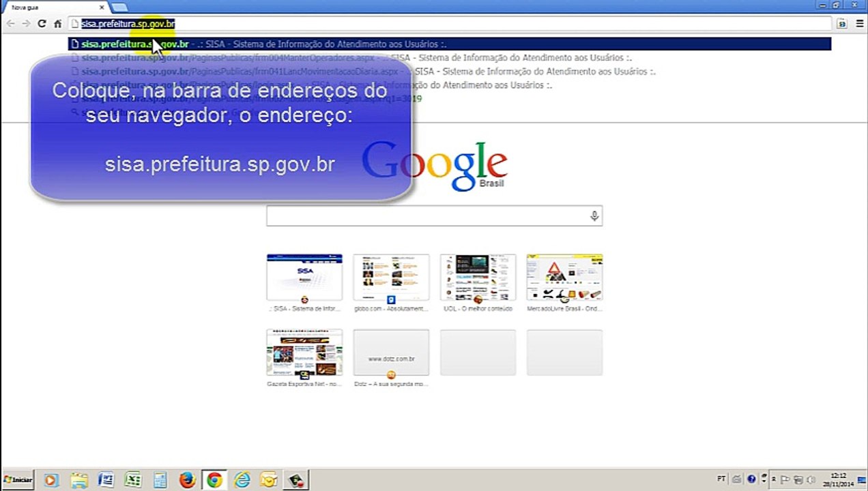Click the browser back arrow
868x491 pixels.
(10, 23)
